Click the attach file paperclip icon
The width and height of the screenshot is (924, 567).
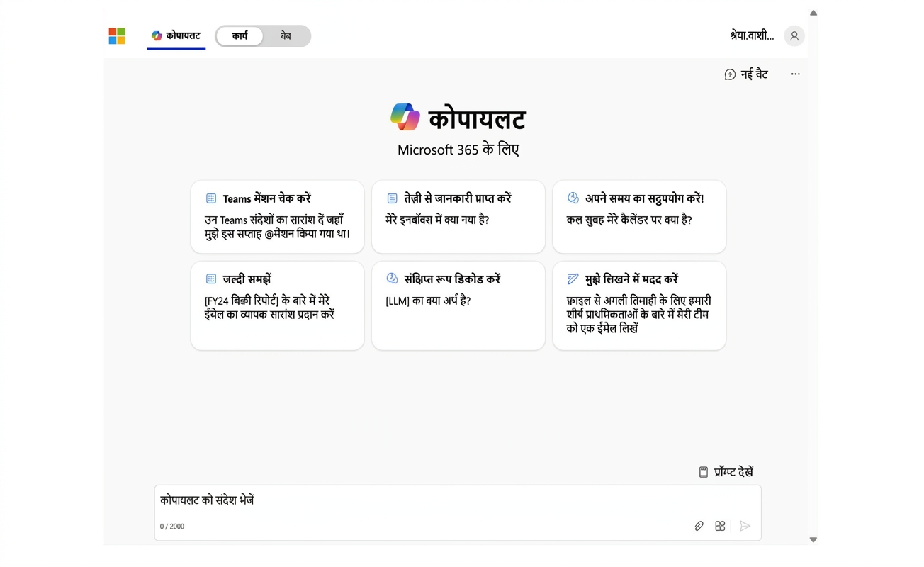[699, 526]
